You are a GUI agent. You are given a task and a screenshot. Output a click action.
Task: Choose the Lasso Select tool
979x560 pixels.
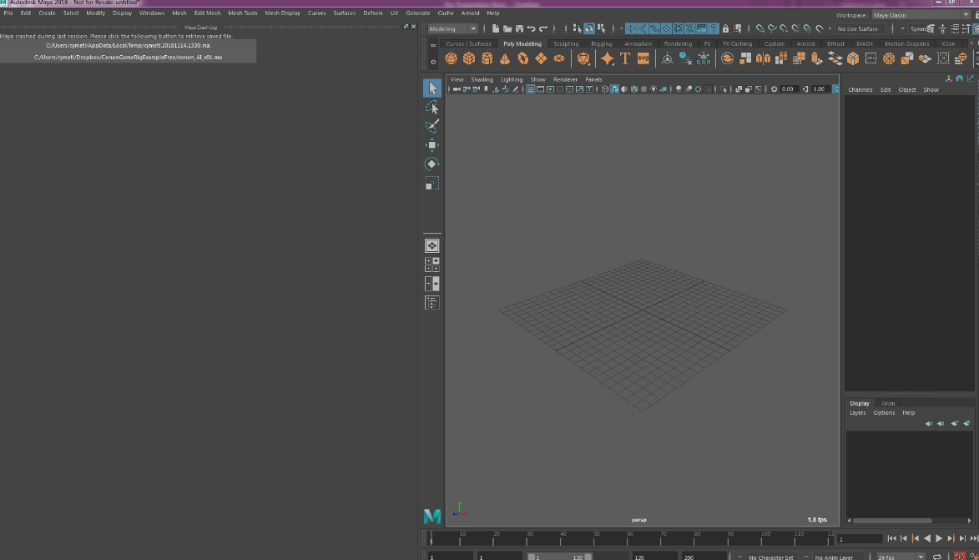[432, 108]
